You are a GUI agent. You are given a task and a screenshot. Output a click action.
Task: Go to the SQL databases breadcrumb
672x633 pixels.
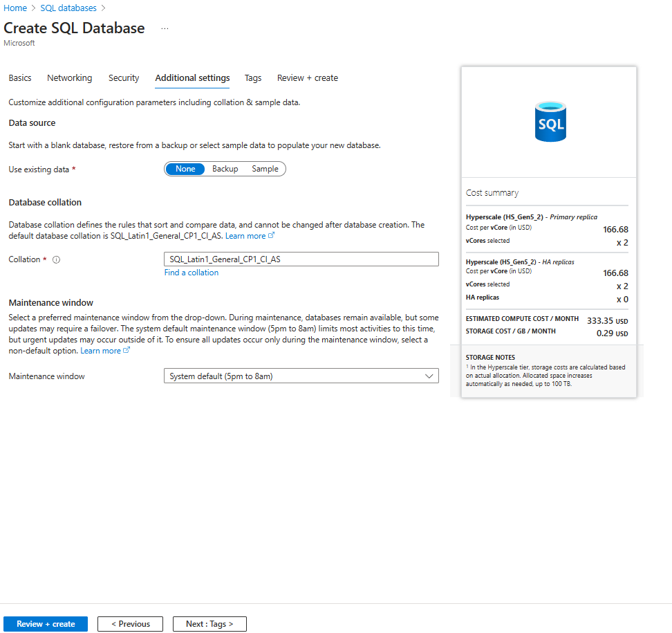pyautogui.click(x=68, y=8)
